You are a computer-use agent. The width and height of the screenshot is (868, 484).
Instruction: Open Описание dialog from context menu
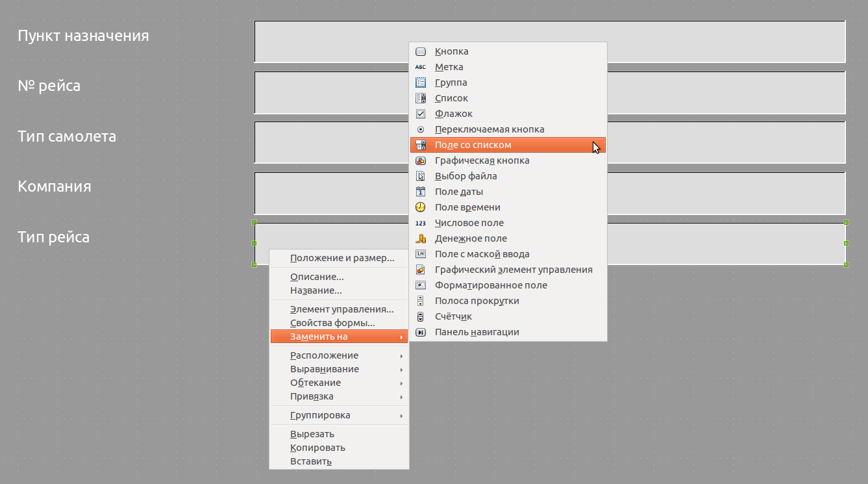point(339,277)
